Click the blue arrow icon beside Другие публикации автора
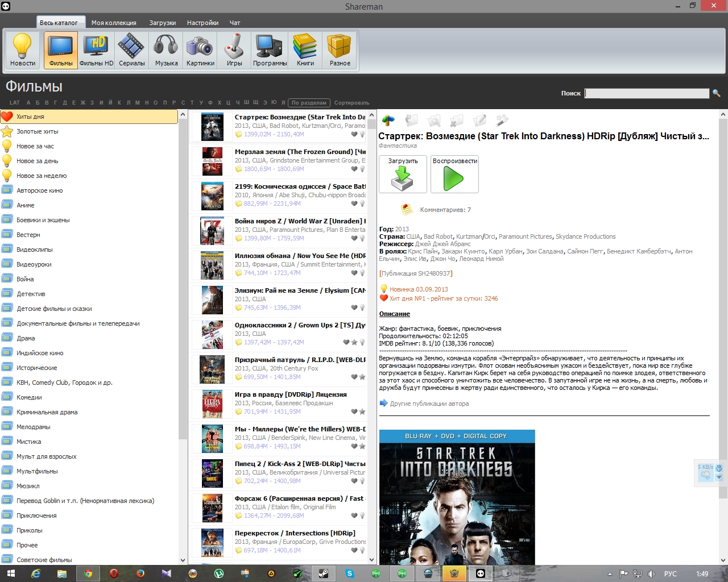 (x=383, y=404)
